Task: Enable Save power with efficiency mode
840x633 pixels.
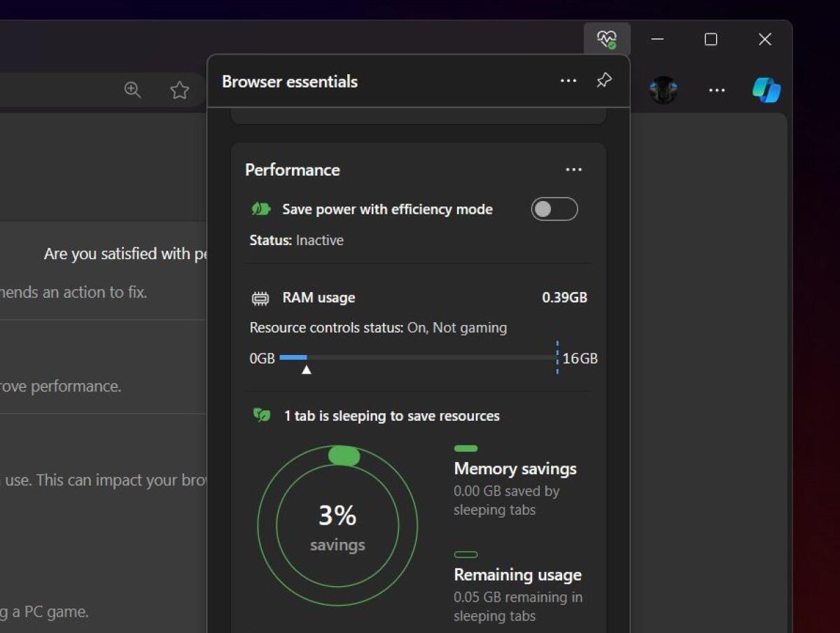Action: pyautogui.click(x=554, y=209)
